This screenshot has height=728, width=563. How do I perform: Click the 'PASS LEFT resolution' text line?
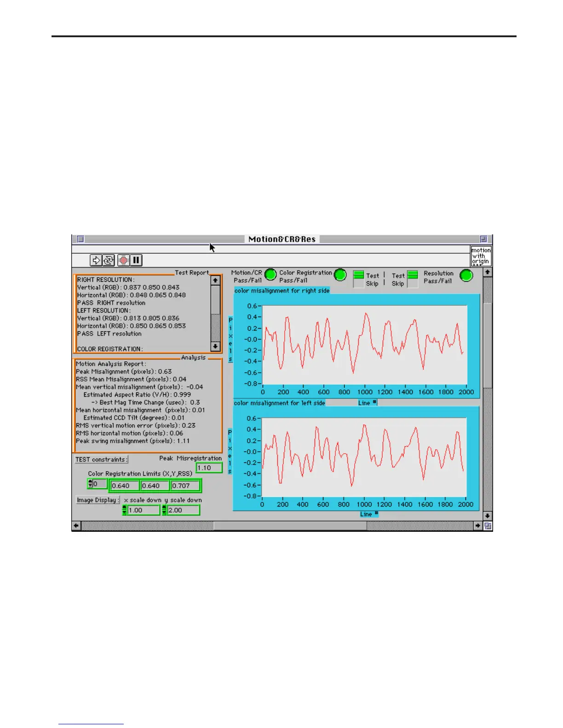pos(109,334)
